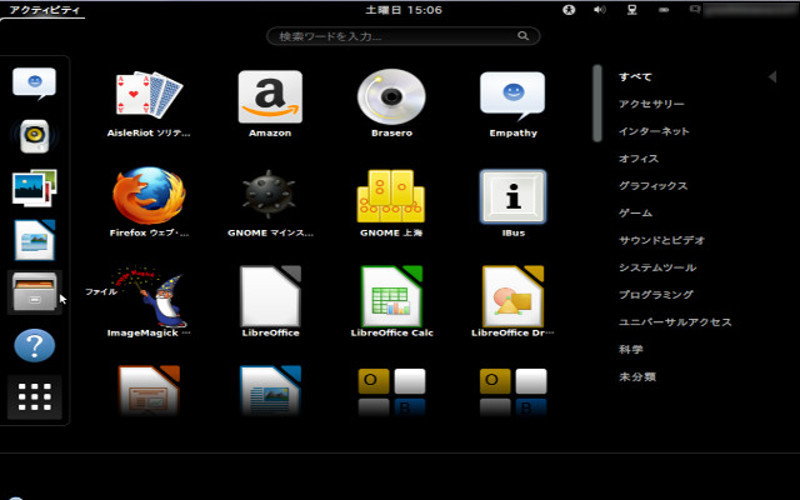Screen dimensions: 800x500
Task: Open accessibility menu in top bar
Action: [x=569, y=10]
